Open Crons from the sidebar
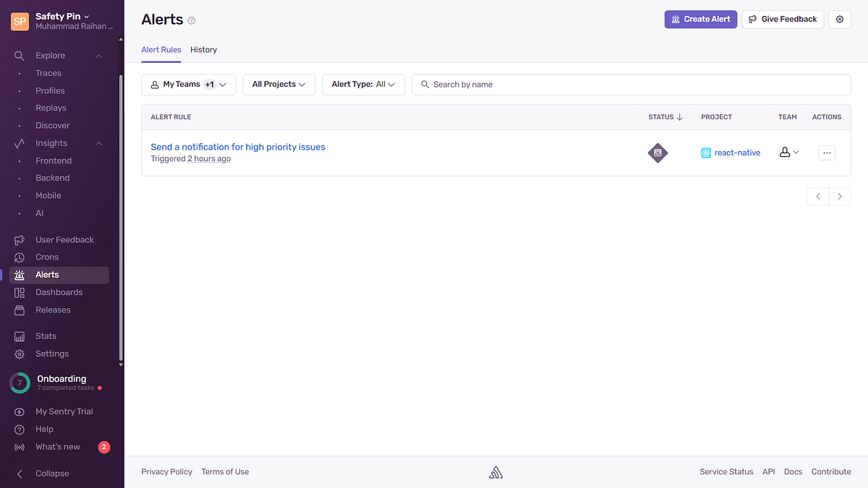This screenshot has height=488, width=868. (x=45, y=257)
